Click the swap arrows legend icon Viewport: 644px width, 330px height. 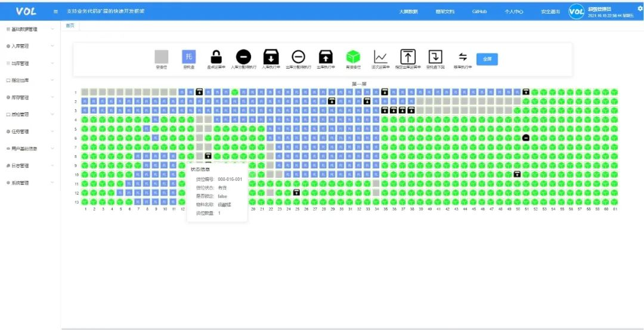(x=462, y=57)
